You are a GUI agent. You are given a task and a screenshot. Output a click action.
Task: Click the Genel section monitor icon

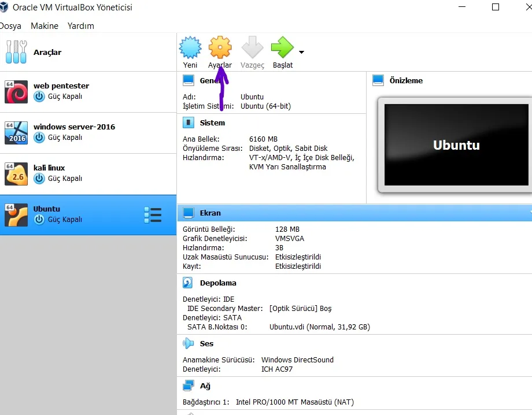189,80
